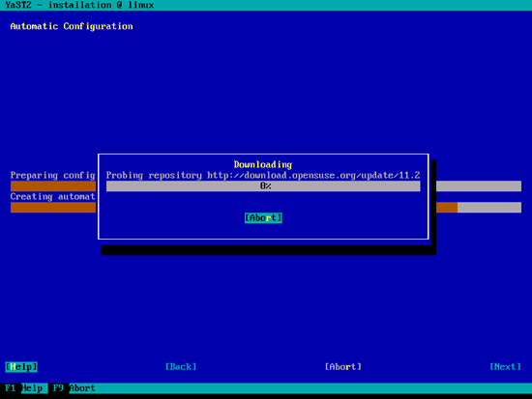Image resolution: width=532 pixels, height=399 pixels.
Task: Click the F9 Abort shortcut in bottom bar
Action: tap(74, 388)
